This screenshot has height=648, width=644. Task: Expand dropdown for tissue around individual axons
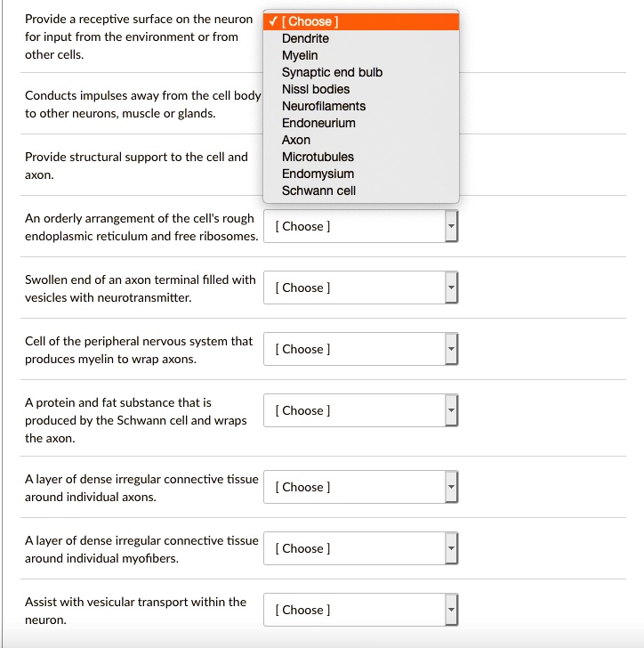tap(360, 487)
